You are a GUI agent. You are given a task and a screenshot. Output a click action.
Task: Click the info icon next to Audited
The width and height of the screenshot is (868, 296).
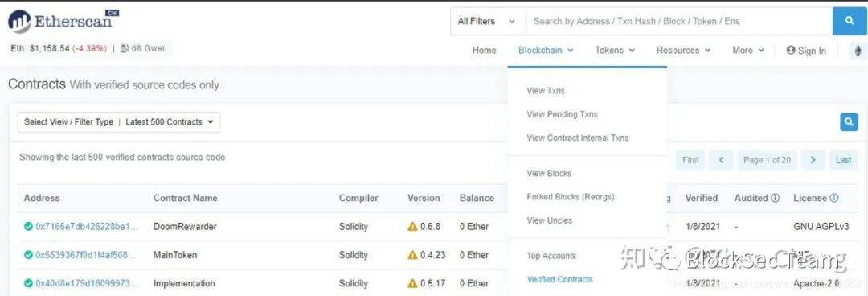coord(775,198)
